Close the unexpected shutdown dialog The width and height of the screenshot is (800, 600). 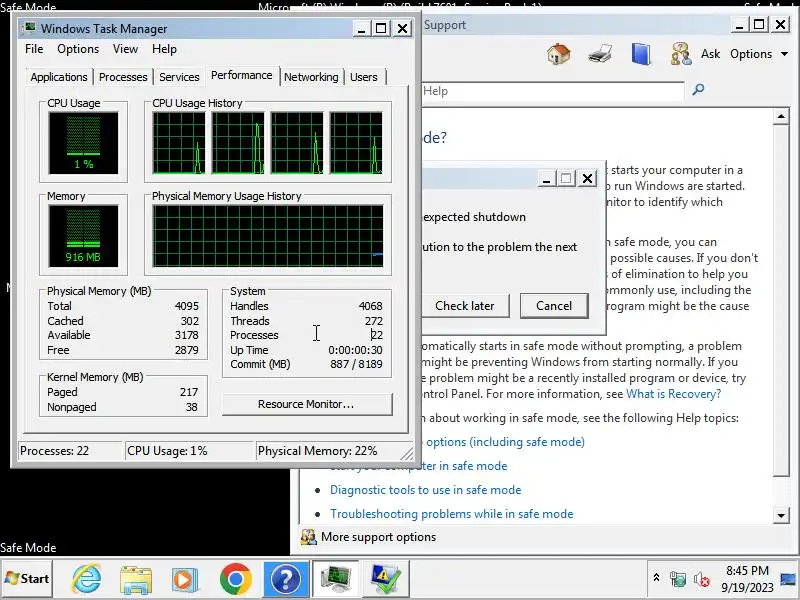[x=588, y=178]
